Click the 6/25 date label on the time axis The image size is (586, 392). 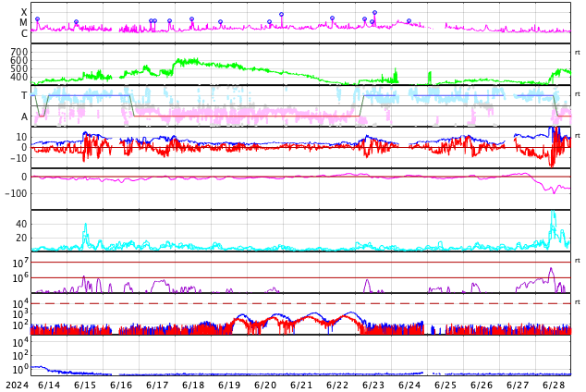pyautogui.click(x=446, y=386)
